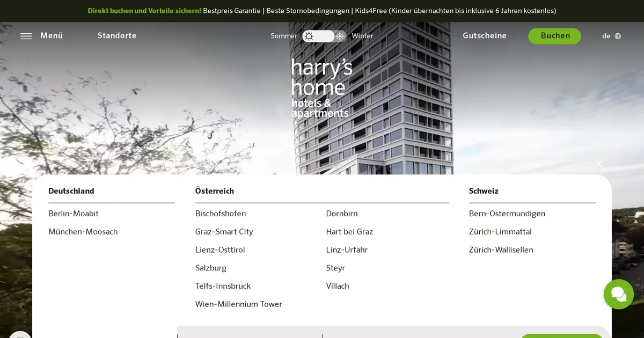The image size is (644, 338).
Task: Open the Gutscheine page
Action: click(485, 36)
